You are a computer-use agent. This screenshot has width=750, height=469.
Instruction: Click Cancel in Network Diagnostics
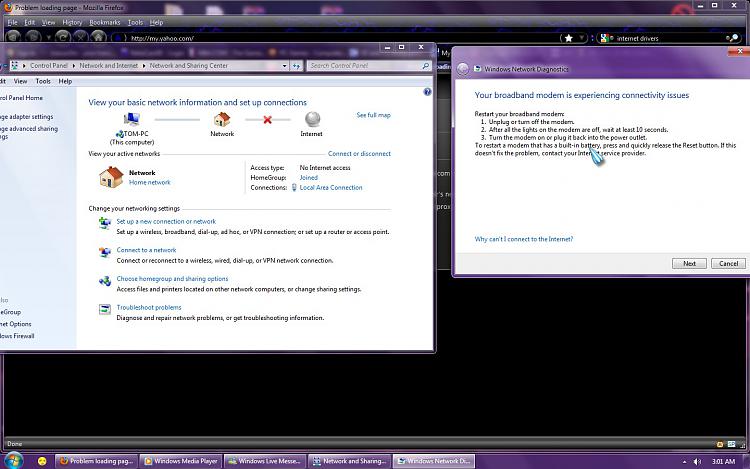point(728,263)
